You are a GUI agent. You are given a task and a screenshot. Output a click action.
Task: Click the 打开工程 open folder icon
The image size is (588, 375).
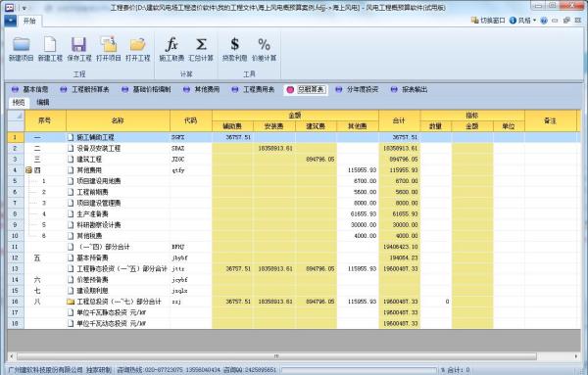click(x=137, y=44)
